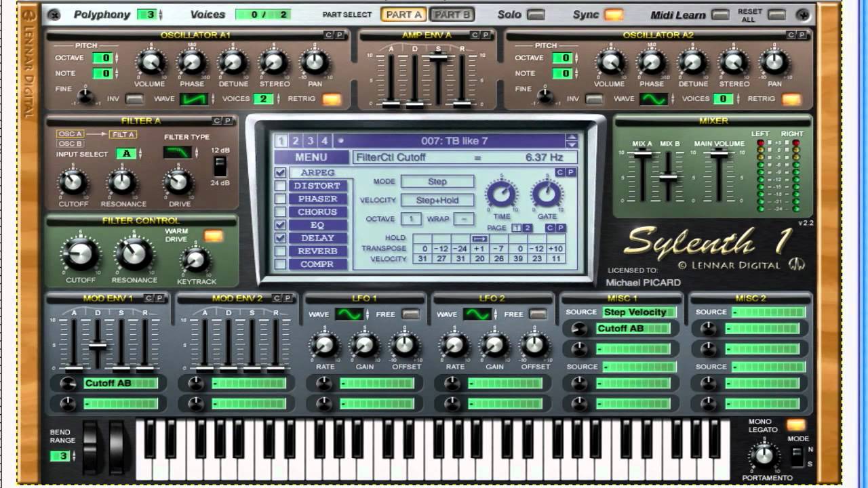
Task: Click Oscillator A1 Volume knob
Action: click(151, 63)
